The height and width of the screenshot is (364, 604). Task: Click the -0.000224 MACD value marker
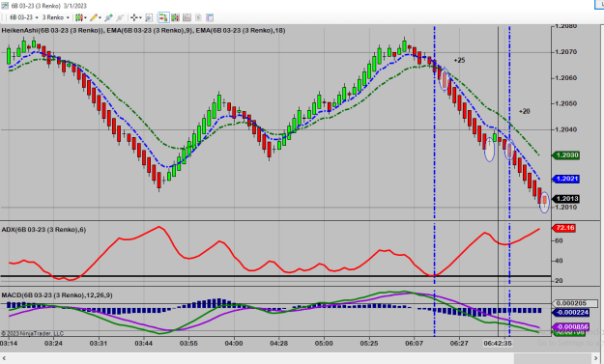tap(571, 312)
